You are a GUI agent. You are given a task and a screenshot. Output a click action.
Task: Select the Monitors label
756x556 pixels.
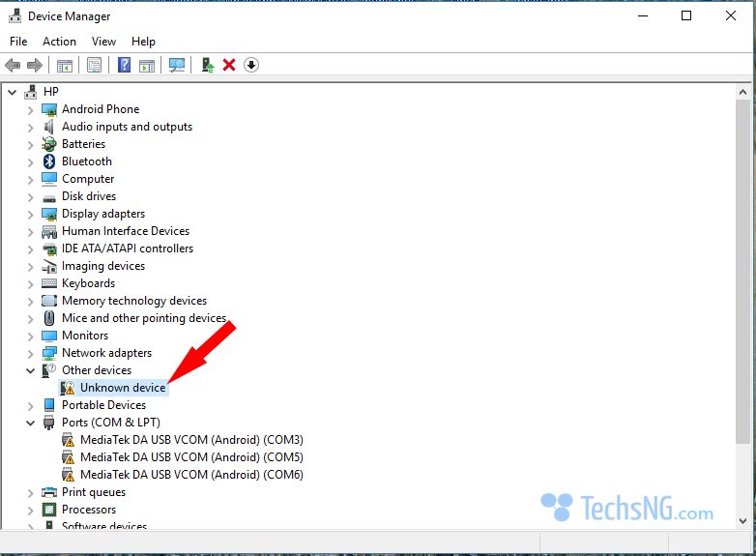(x=85, y=336)
